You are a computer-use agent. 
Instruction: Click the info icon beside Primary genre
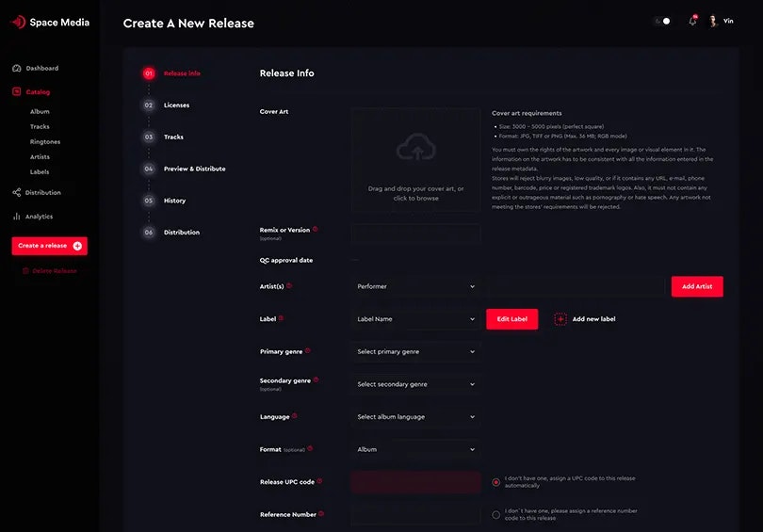point(307,350)
